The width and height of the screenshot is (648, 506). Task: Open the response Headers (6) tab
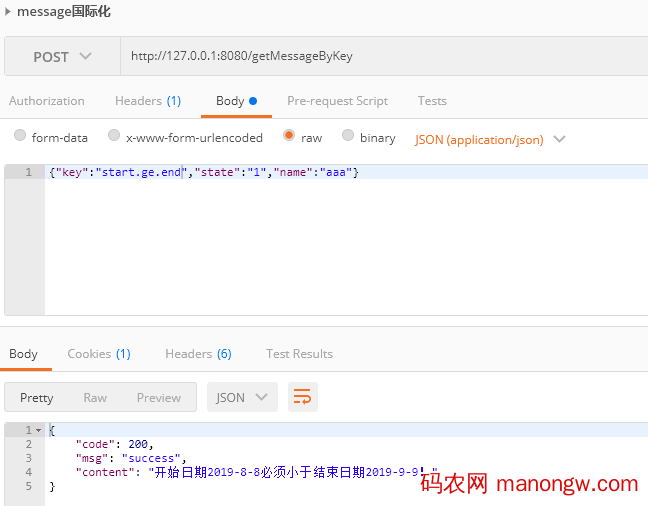tap(198, 354)
